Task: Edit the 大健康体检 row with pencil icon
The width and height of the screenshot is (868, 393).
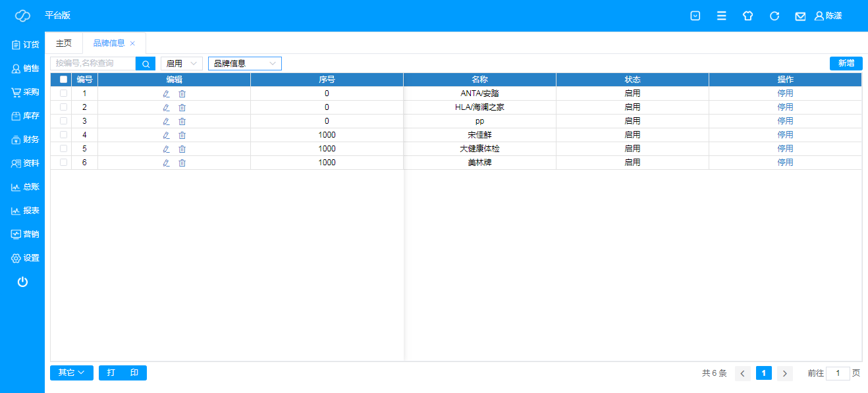Action: tap(166, 149)
